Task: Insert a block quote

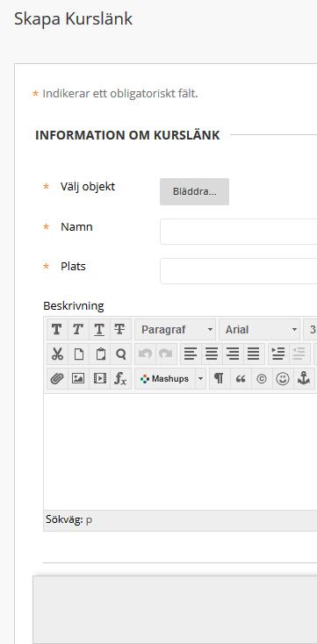Action: point(241,379)
